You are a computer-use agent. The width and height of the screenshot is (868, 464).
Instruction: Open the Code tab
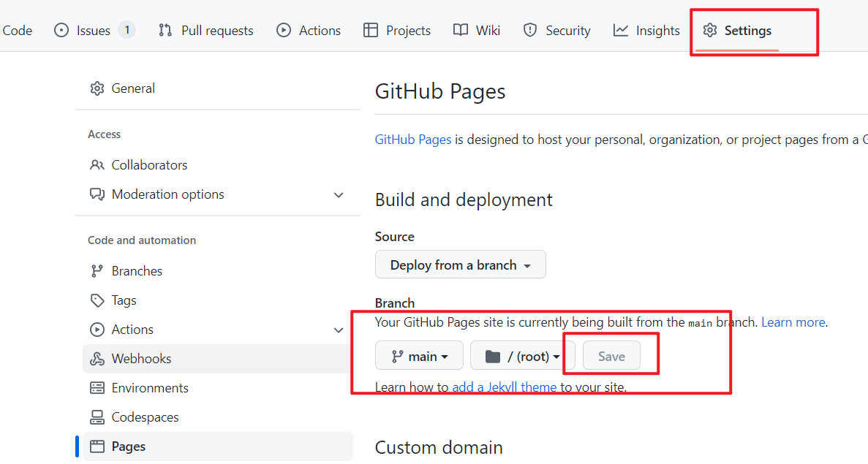[x=17, y=31]
